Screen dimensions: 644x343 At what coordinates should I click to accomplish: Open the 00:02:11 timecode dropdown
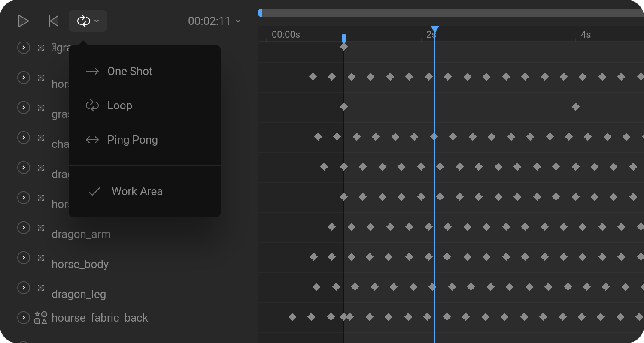tap(214, 21)
